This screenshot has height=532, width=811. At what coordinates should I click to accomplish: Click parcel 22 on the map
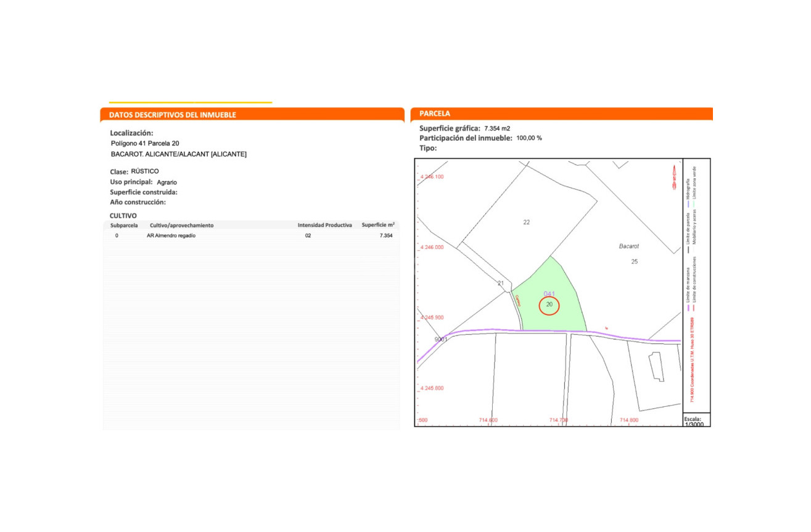pyautogui.click(x=526, y=222)
